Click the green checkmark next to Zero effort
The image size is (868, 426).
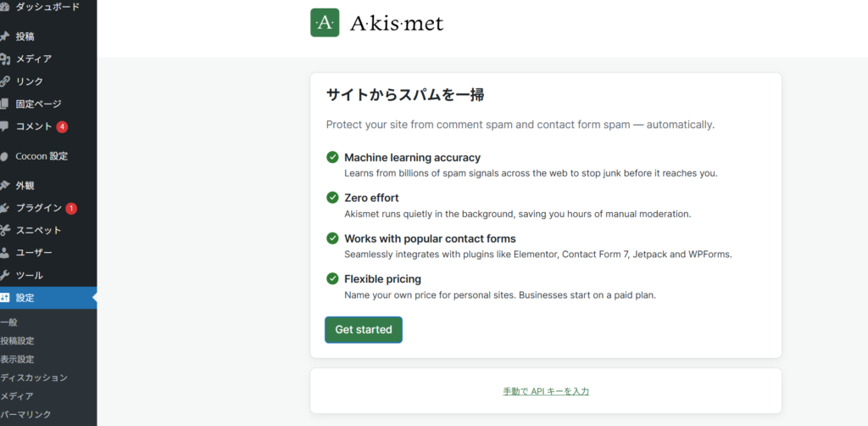(x=332, y=198)
